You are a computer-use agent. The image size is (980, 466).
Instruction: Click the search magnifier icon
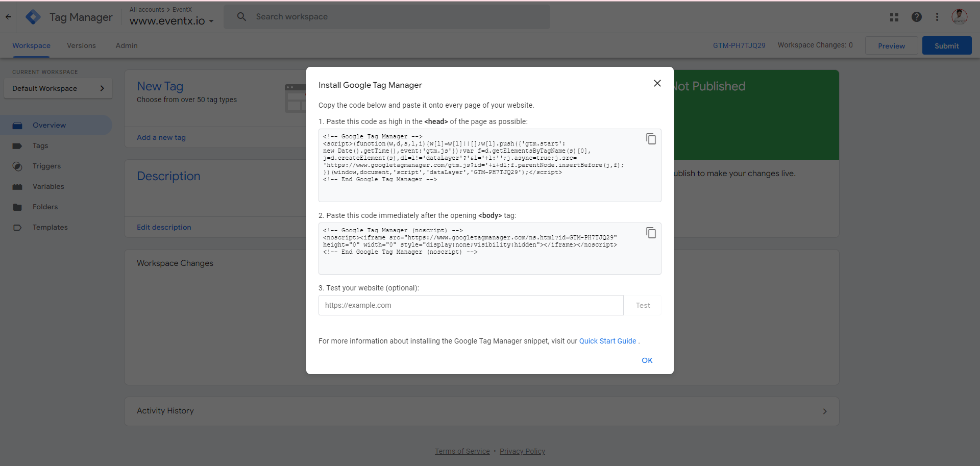(241, 17)
